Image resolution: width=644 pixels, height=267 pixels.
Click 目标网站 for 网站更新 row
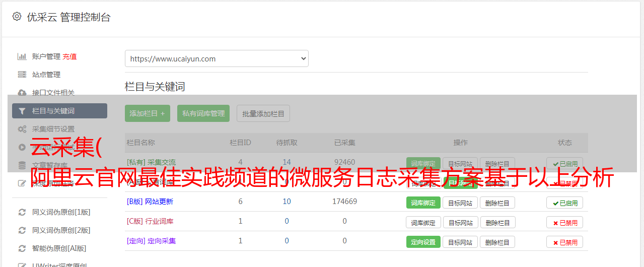[x=460, y=203]
